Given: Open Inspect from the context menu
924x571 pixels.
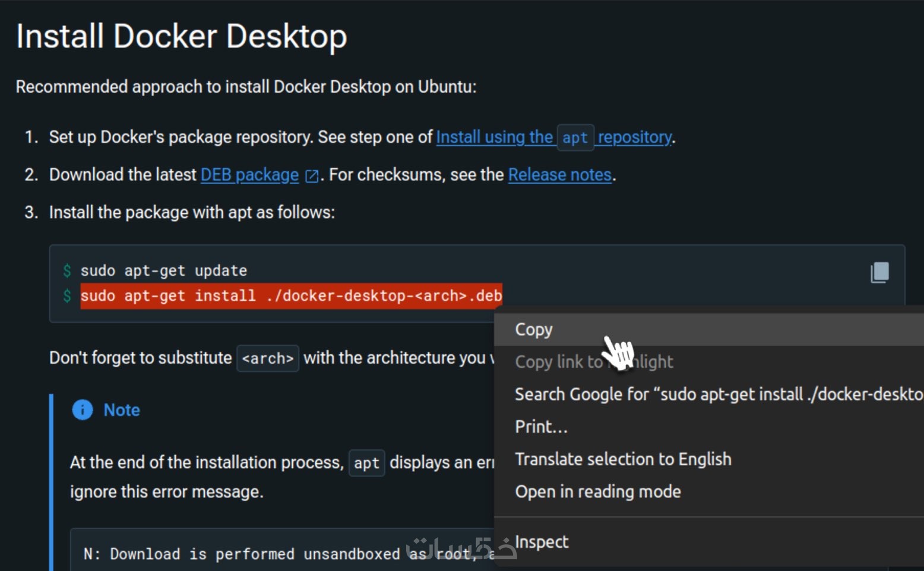Looking at the screenshot, I should point(542,542).
